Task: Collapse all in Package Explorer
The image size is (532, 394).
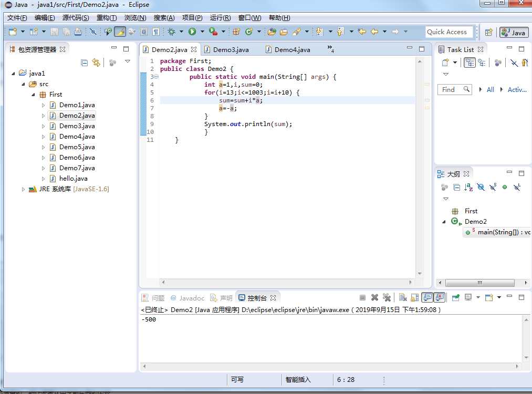Action: [x=84, y=63]
